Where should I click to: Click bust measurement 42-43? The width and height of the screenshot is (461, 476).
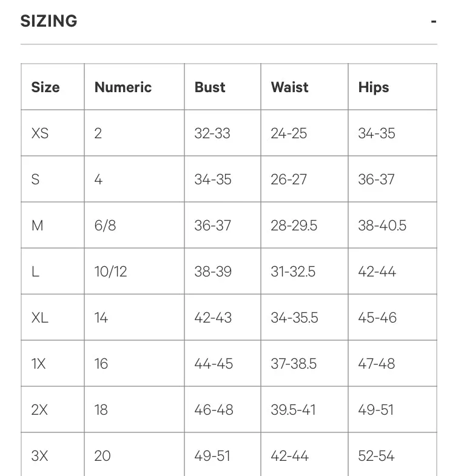point(213,318)
